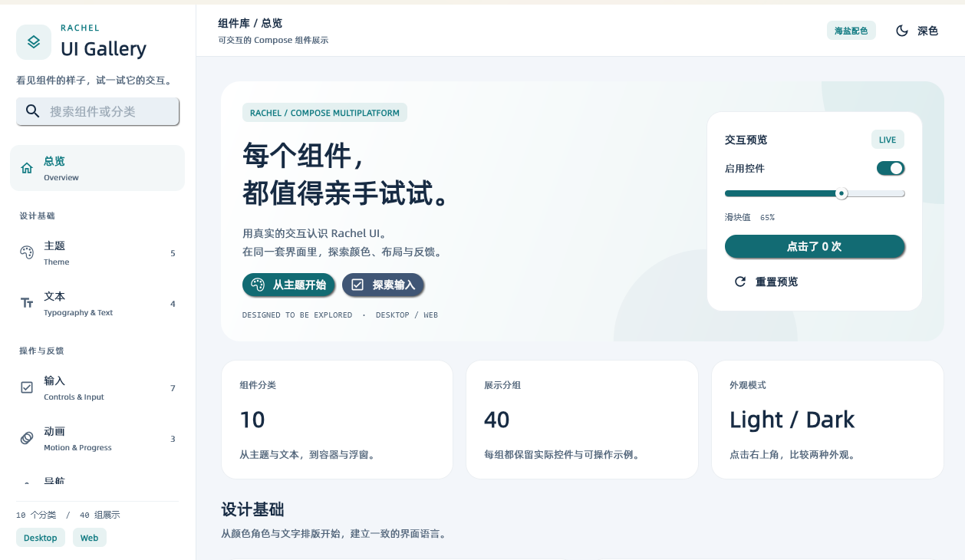Image resolution: width=965 pixels, height=560 pixels.
Task: Open the 动画 Motion & Progress category
Action: [97, 438]
